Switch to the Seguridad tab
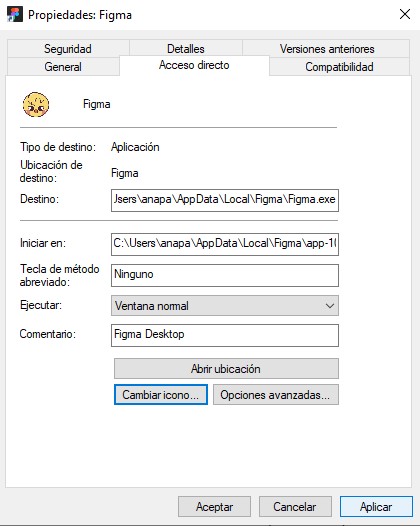Viewport: 420px width, 526px height. click(68, 49)
